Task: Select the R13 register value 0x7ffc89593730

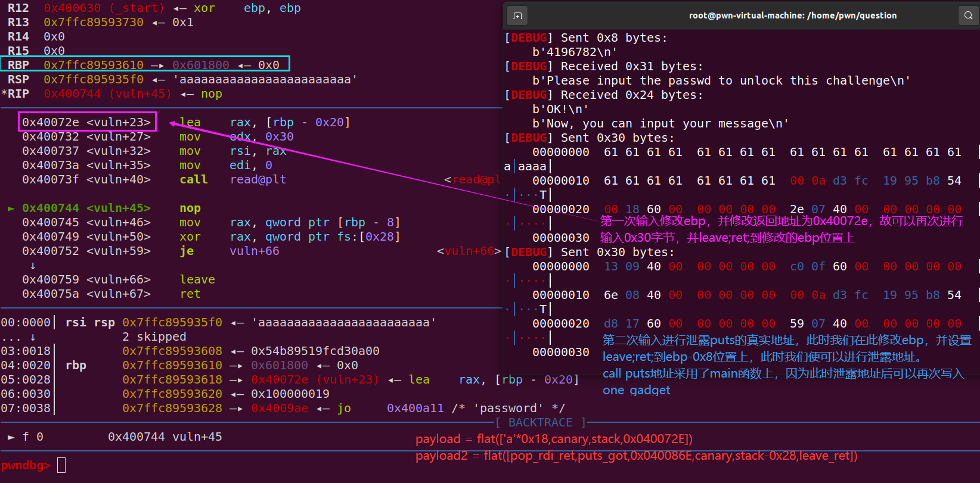Action: coord(94,23)
